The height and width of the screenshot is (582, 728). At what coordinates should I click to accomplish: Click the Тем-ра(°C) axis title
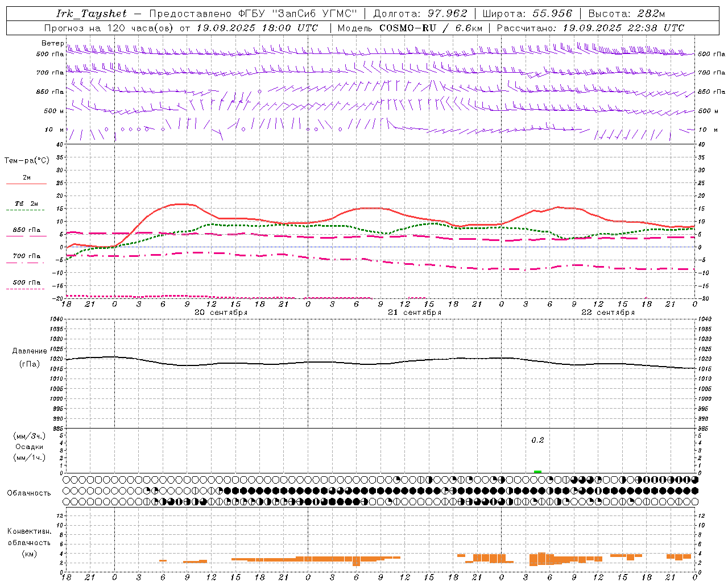click(27, 161)
